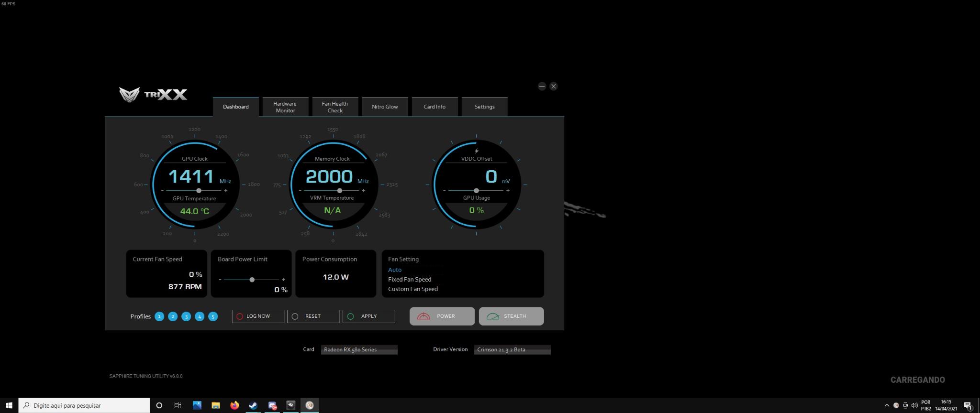Load profile 3
Image resolution: width=980 pixels, height=413 pixels.
coord(186,316)
